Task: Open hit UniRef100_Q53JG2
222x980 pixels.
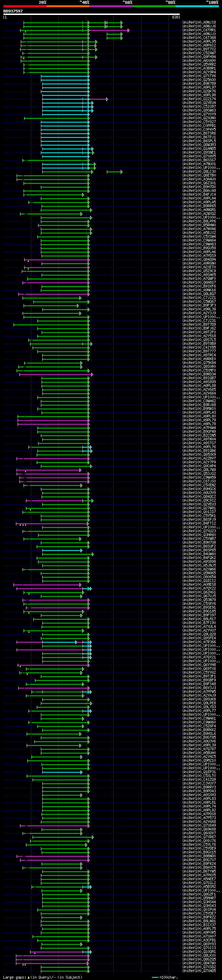Action: click(x=199, y=473)
